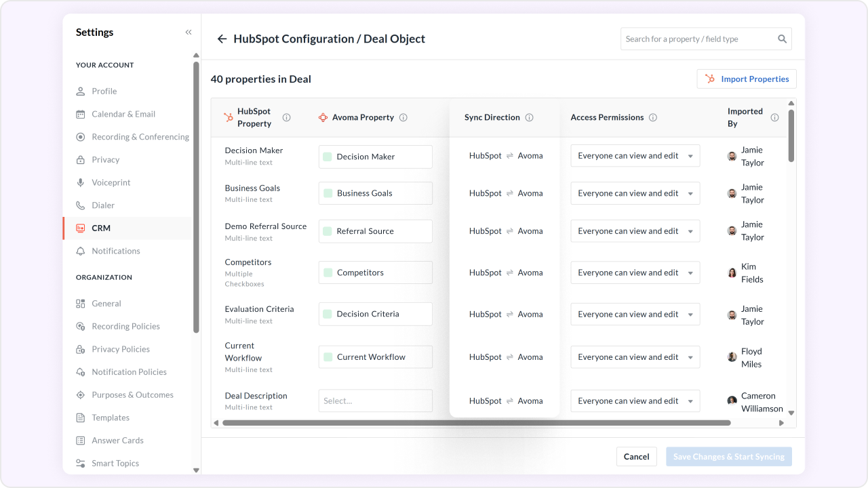Click the "Demo Referral Source" property name

tap(266, 226)
